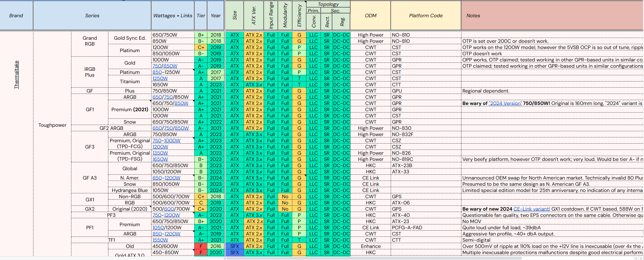Select the Enhance ODM cell

[371, 246]
